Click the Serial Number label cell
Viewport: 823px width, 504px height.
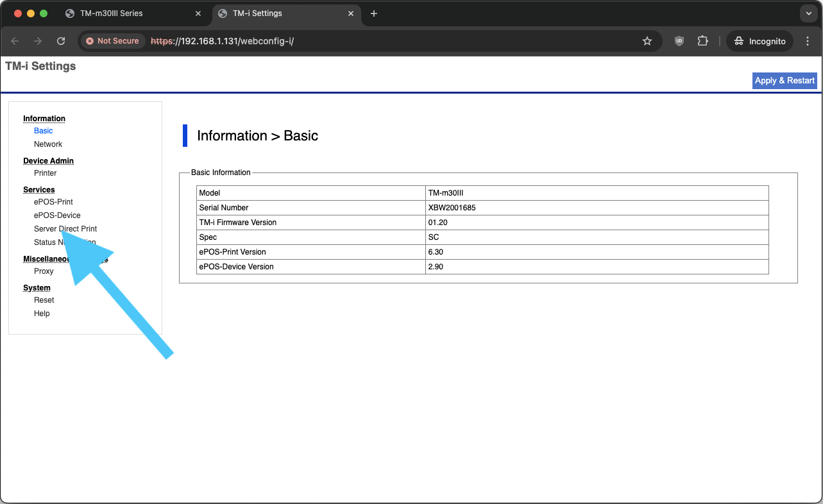(x=311, y=208)
